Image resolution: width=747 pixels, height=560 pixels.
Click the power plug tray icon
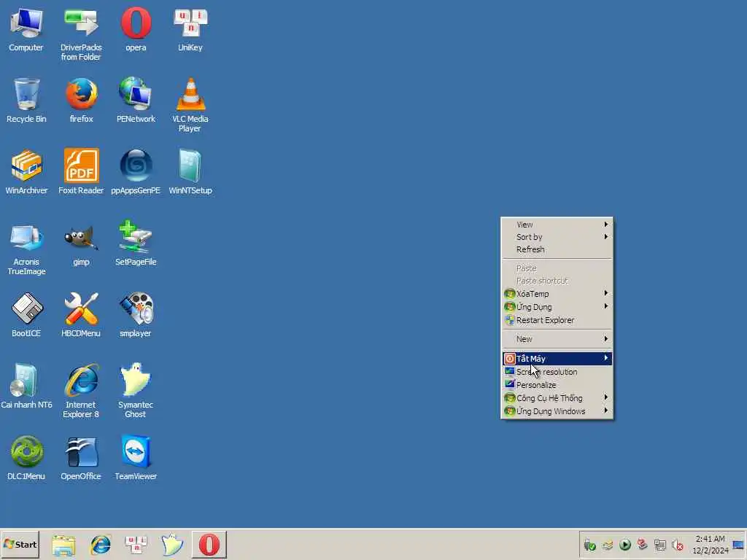pyautogui.click(x=589, y=545)
